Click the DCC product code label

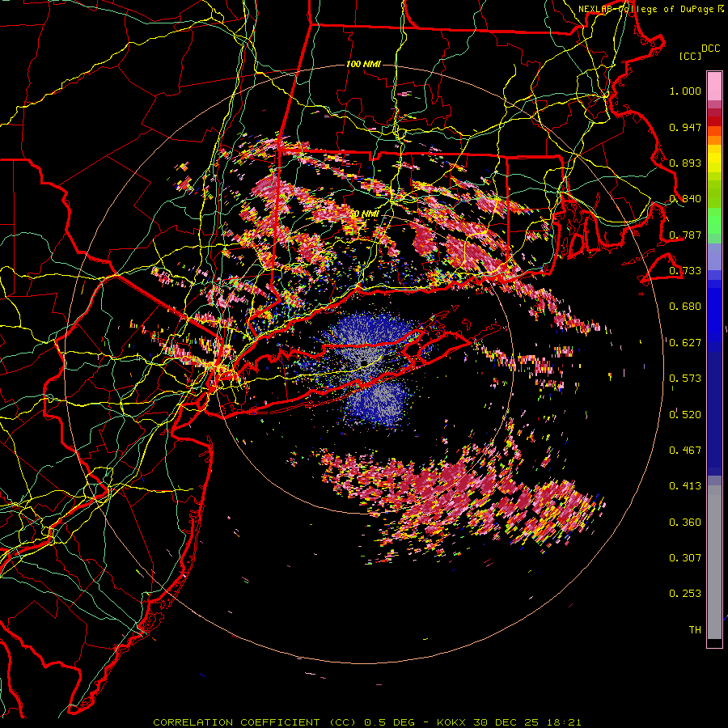710,49
